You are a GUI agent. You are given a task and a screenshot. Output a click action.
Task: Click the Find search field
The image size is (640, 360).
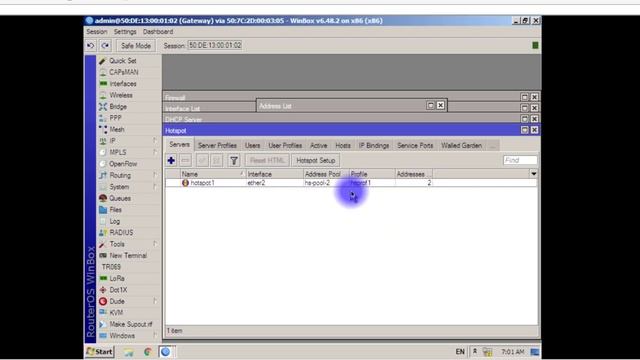point(520,160)
